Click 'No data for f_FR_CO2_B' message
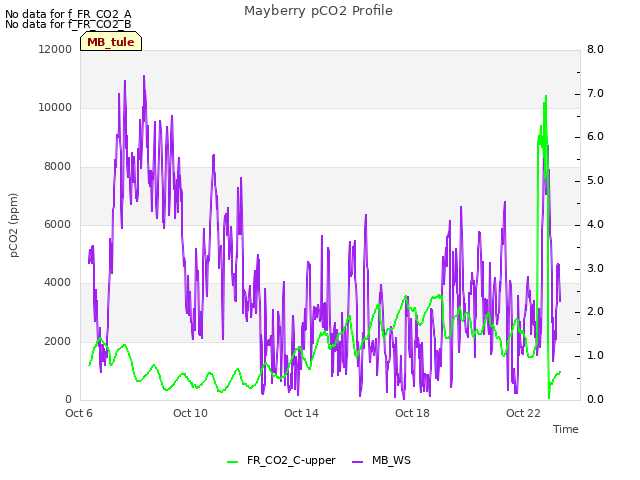 tap(68, 24)
